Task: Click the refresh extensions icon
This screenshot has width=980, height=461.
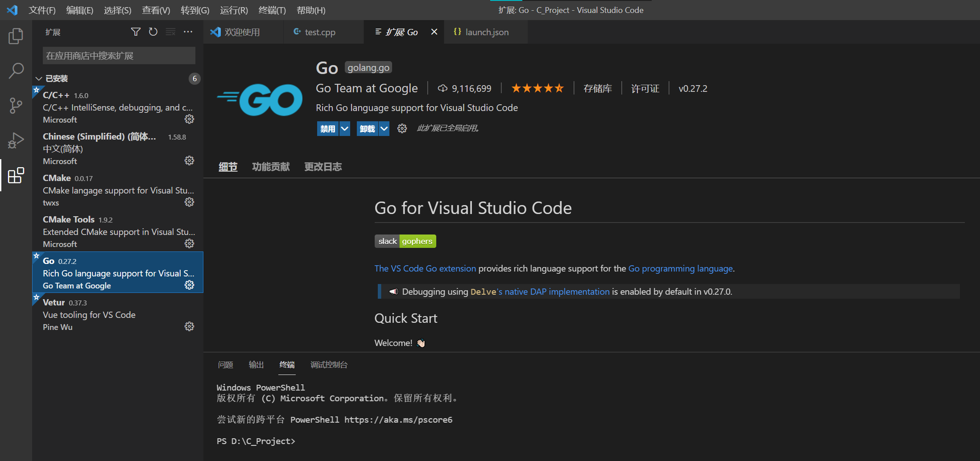Action: tap(153, 32)
